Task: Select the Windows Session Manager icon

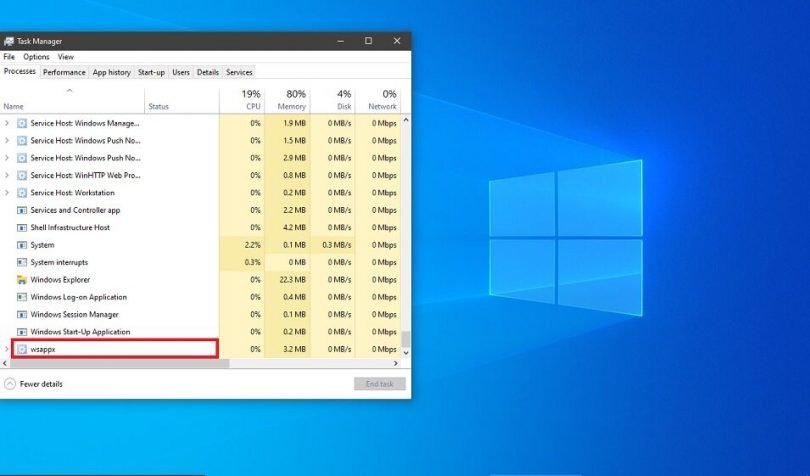Action: point(22,314)
